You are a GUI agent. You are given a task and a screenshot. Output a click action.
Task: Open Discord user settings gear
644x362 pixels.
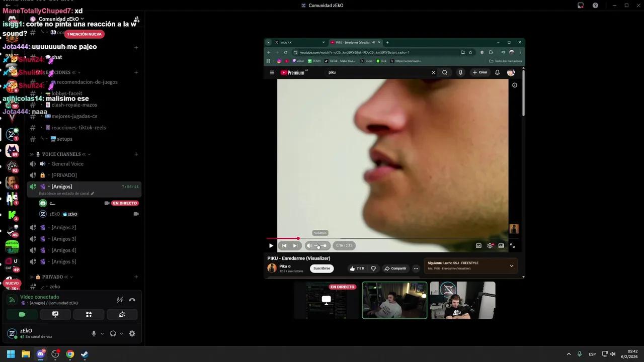[132, 333]
